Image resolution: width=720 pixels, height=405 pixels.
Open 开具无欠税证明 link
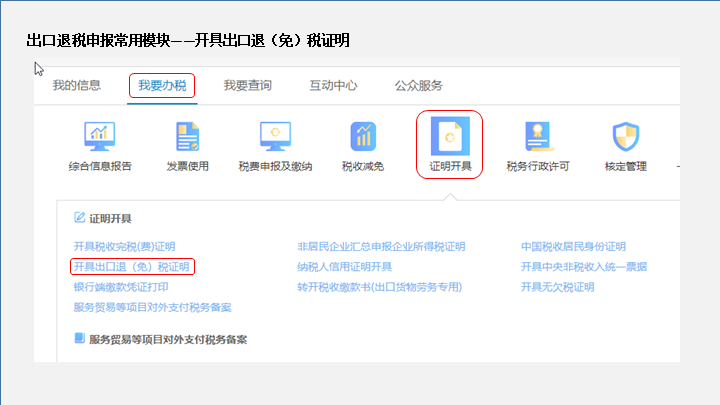point(557,287)
